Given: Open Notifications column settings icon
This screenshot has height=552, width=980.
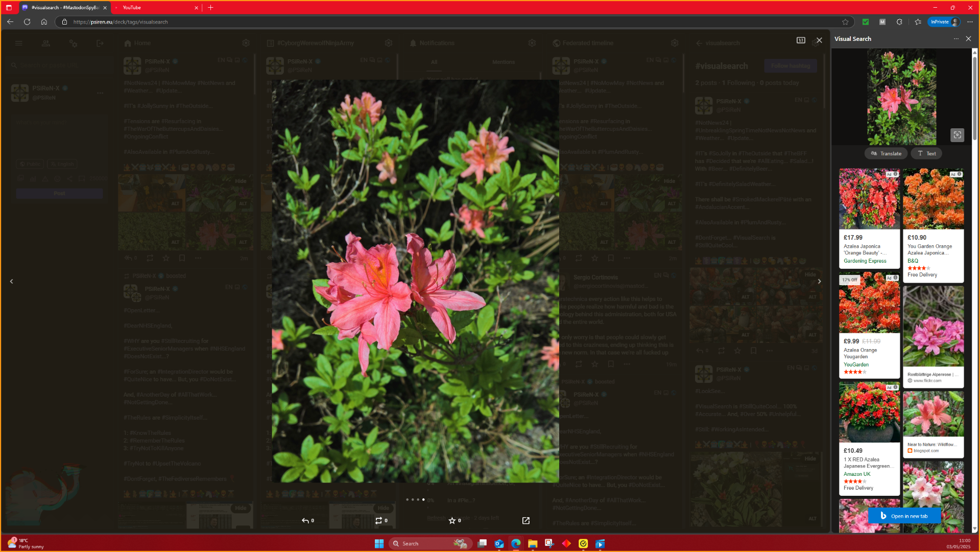Looking at the screenshot, I should [532, 43].
